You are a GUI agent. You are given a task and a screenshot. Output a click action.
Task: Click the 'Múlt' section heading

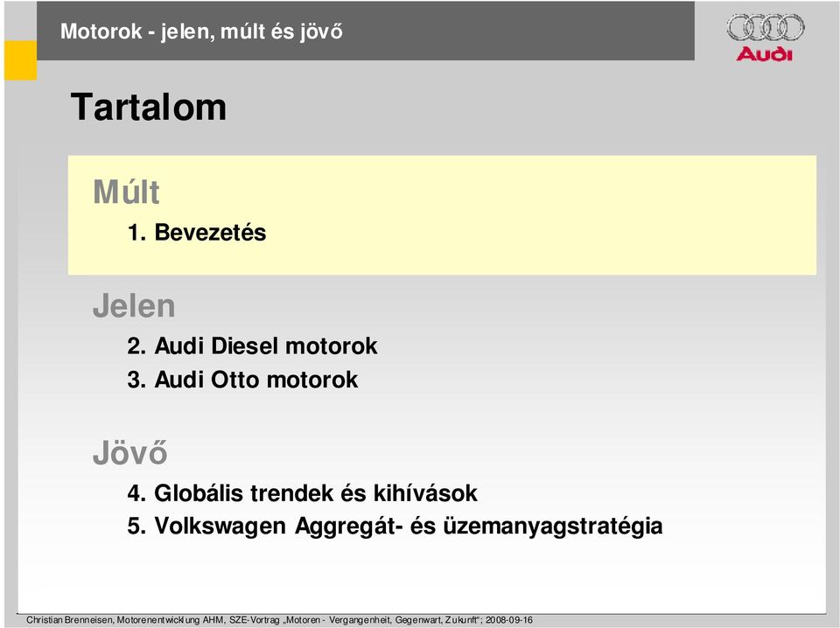coord(126,192)
